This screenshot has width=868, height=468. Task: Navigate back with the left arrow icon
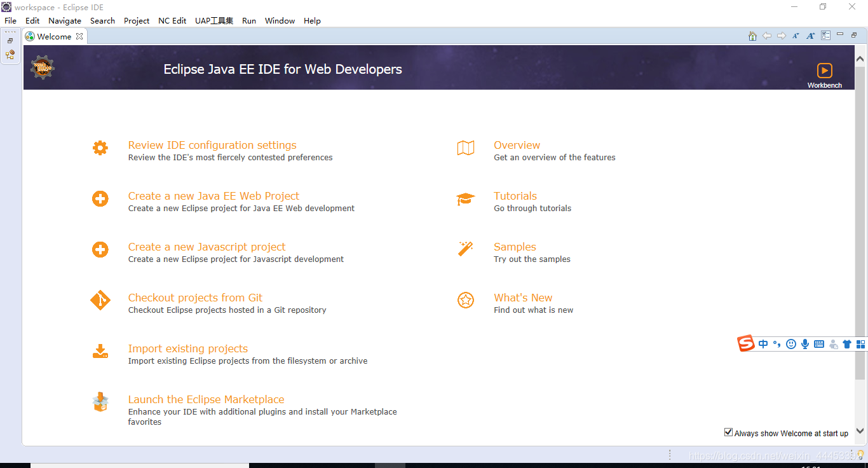[767, 36]
